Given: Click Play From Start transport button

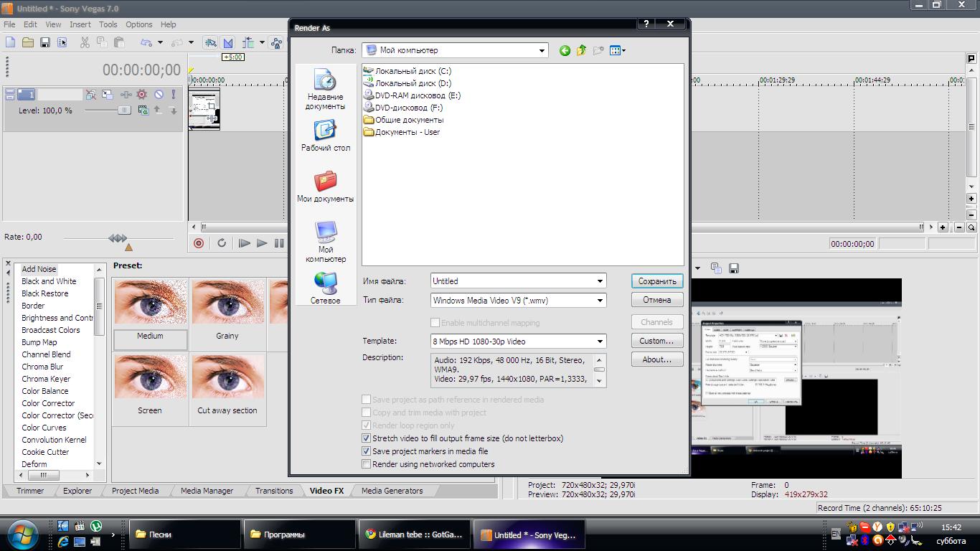Looking at the screenshot, I should [244, 243].
